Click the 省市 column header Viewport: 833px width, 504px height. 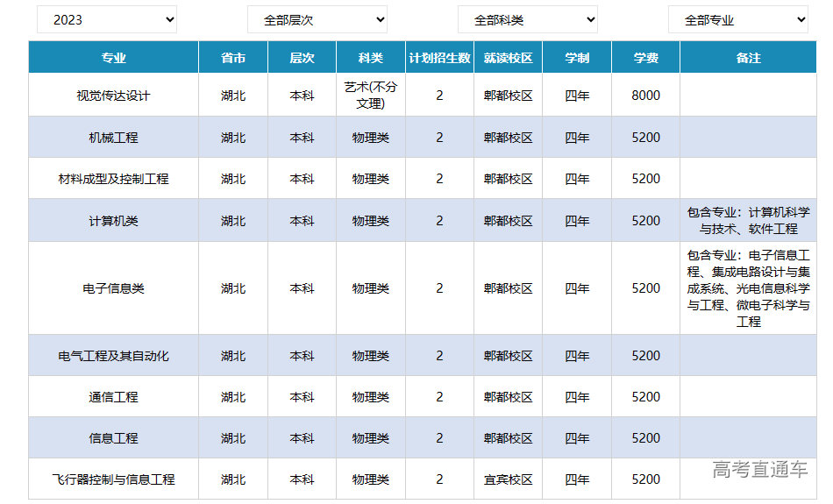[x=233, y=58]
